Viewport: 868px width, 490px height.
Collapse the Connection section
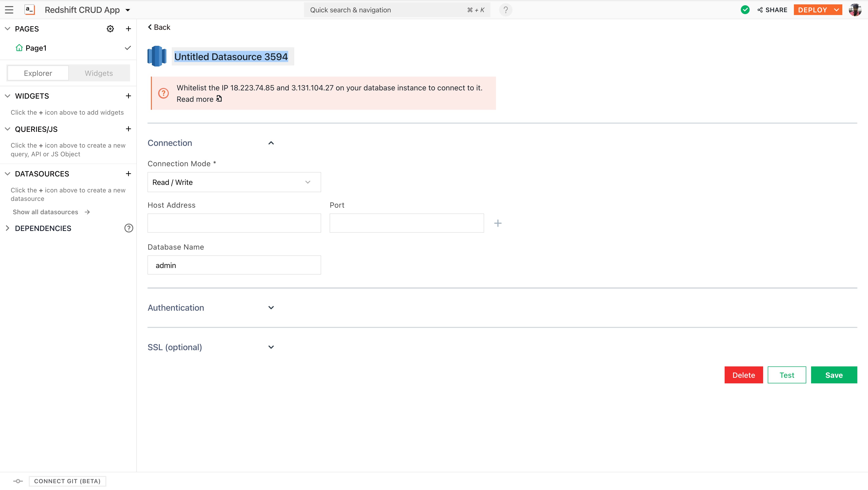(271, 143)
